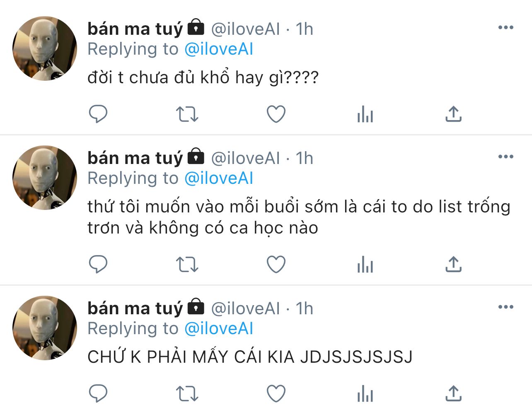The height and width of the screenshot is (412, 532).
Task: Share the 'to do list trống trơn' tweet
Action: (454, 264)
